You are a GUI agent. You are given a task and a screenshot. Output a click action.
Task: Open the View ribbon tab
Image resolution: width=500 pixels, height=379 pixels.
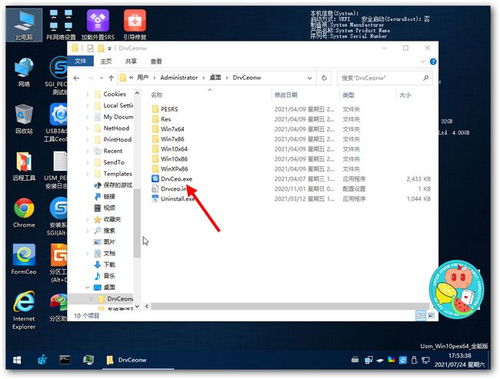156,61
